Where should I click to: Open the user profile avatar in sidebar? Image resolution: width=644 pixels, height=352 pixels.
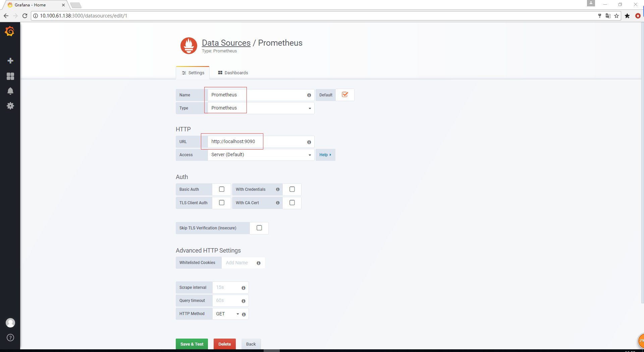(10, 323)
